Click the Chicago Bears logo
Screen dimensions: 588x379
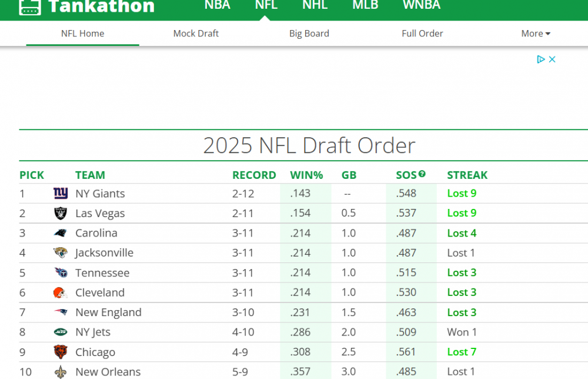tap(61, 352)
